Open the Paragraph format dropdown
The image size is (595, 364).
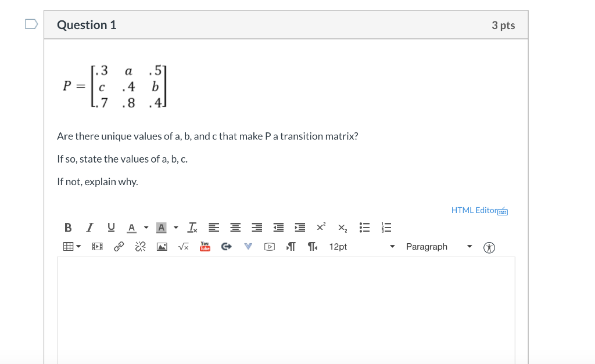pos(439,247)
